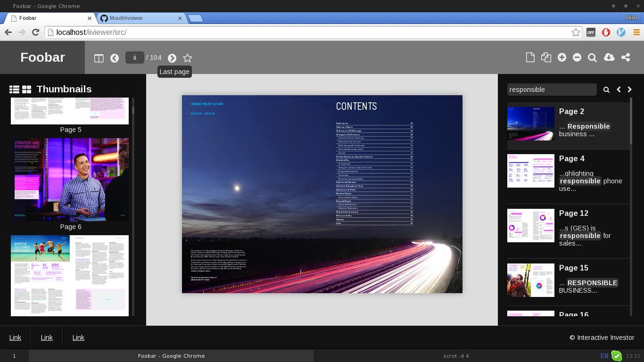Open the Page 12 search result
Viewport: 644px width, 362px height.
[x=569, y=231]
